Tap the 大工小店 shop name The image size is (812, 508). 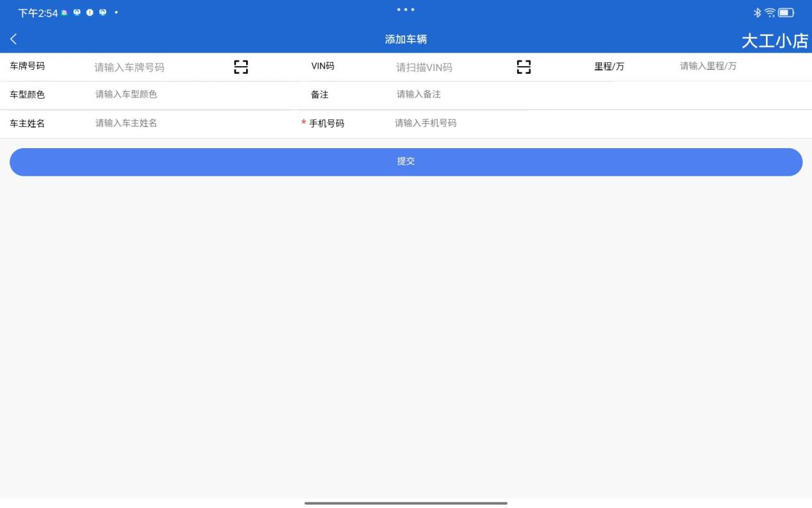774,40
